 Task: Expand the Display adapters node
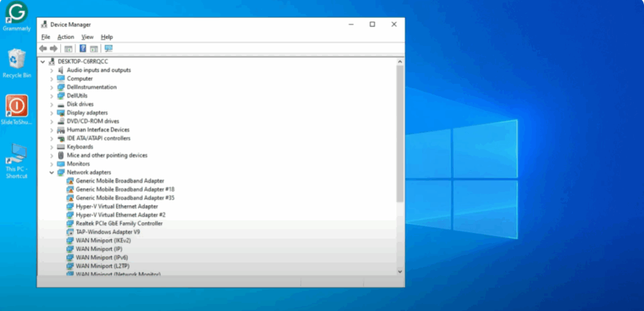[x=52, y=113]
